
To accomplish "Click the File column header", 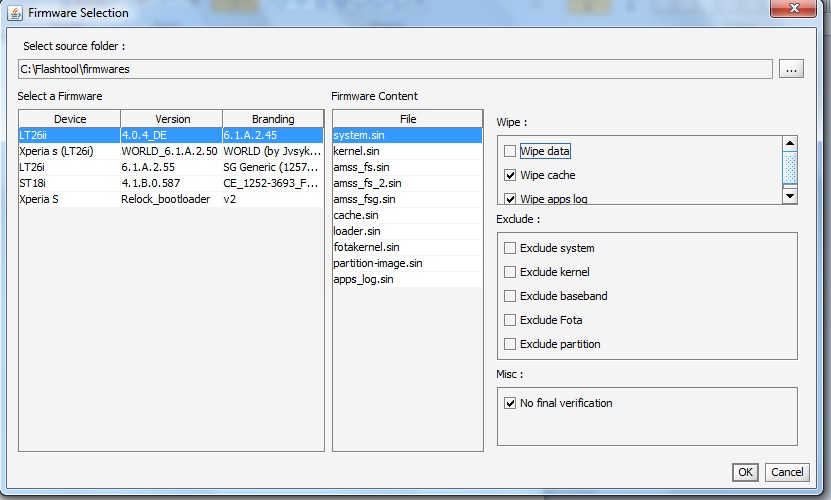I will coord(408,119).
